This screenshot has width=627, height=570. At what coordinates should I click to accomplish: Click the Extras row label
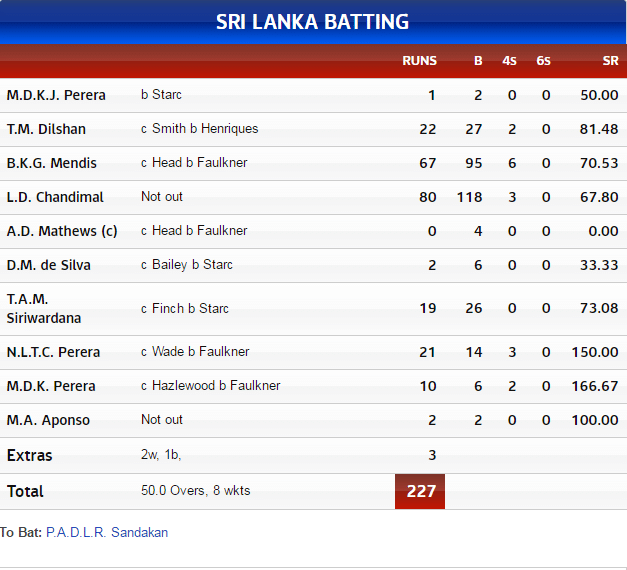pos(30,455)
